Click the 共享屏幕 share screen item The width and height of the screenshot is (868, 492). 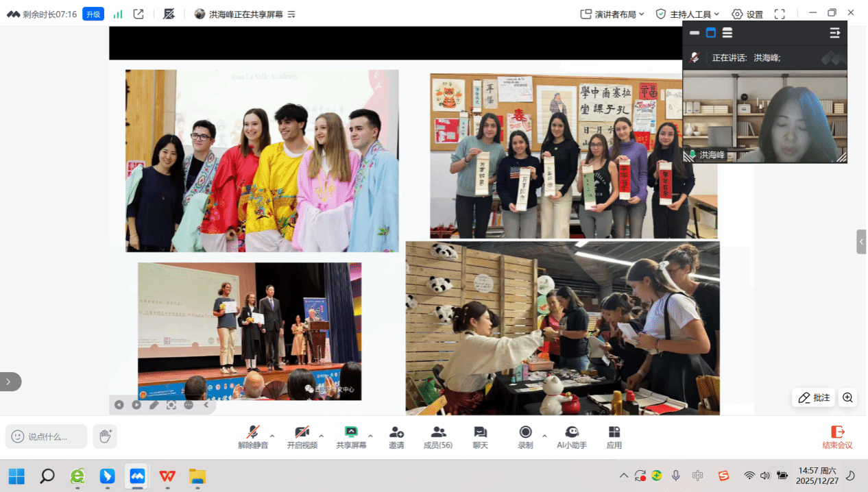(351, 437)
